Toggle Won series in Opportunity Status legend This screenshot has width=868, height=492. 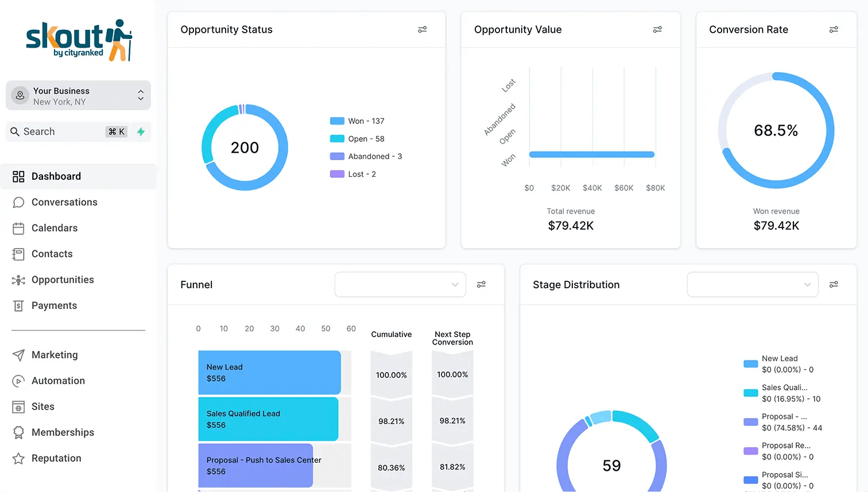(357, 121)
